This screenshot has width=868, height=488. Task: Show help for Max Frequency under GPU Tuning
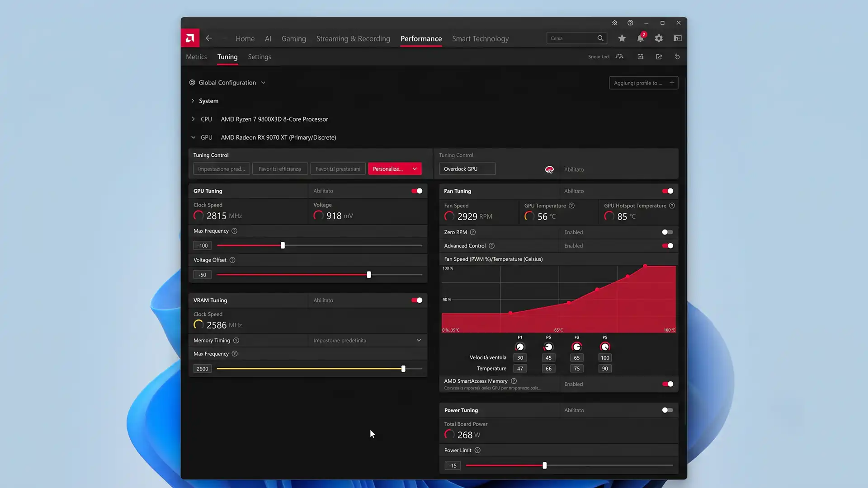[x=234, y=231]
